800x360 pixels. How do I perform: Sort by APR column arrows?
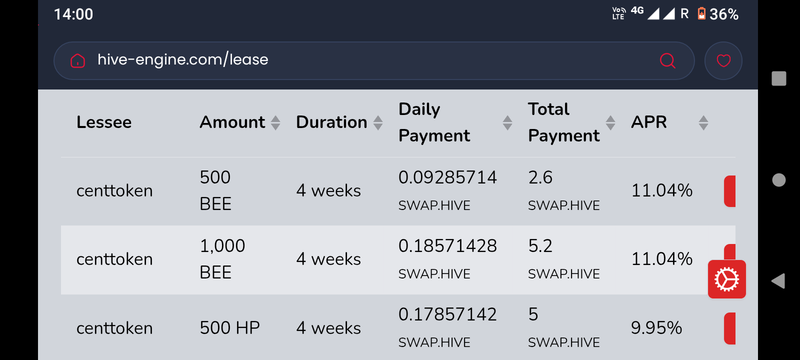pos(704,122)
